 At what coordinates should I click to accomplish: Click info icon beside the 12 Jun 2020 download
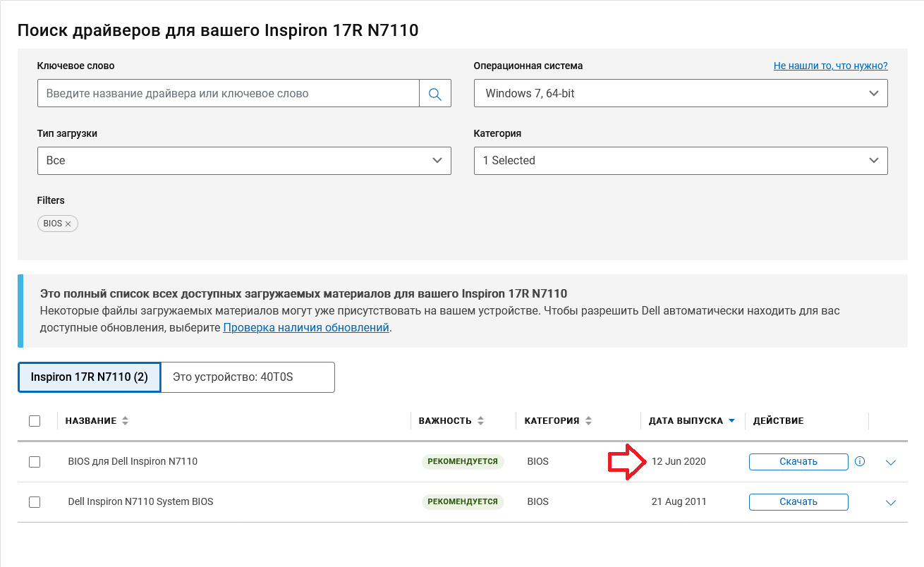pos(860,462)
